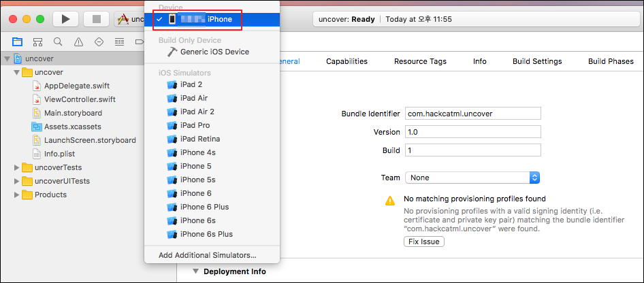The width and height of the screenshot is (644, 283).
Task: Open the Project navigator folder icon
Action: [x=17, y=41]
